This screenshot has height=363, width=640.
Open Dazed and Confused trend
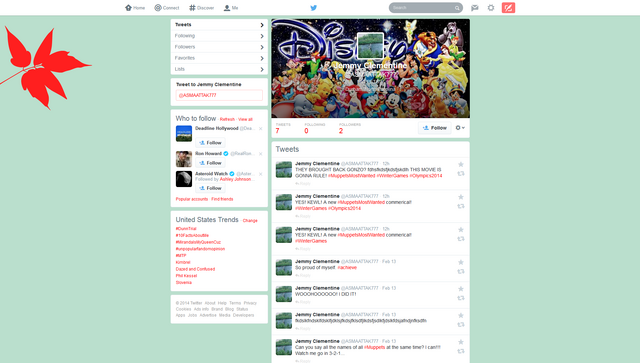196,269
